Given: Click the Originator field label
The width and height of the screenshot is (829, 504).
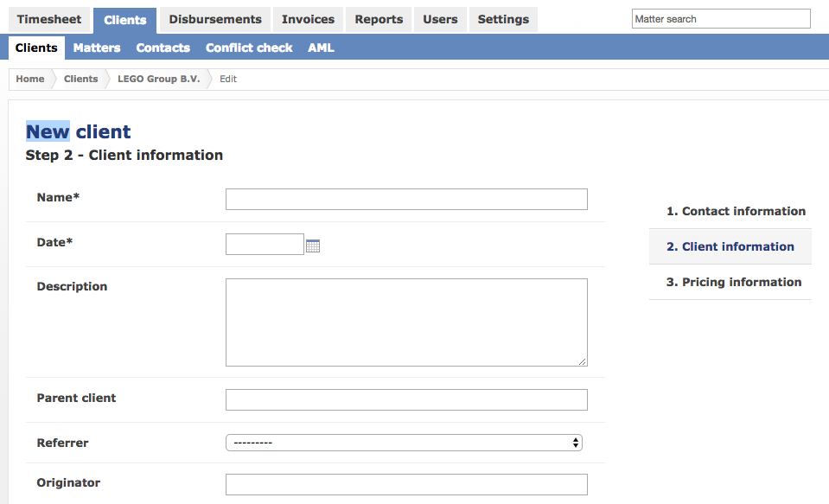Looking at the screenshot, I should click(68, 483).
